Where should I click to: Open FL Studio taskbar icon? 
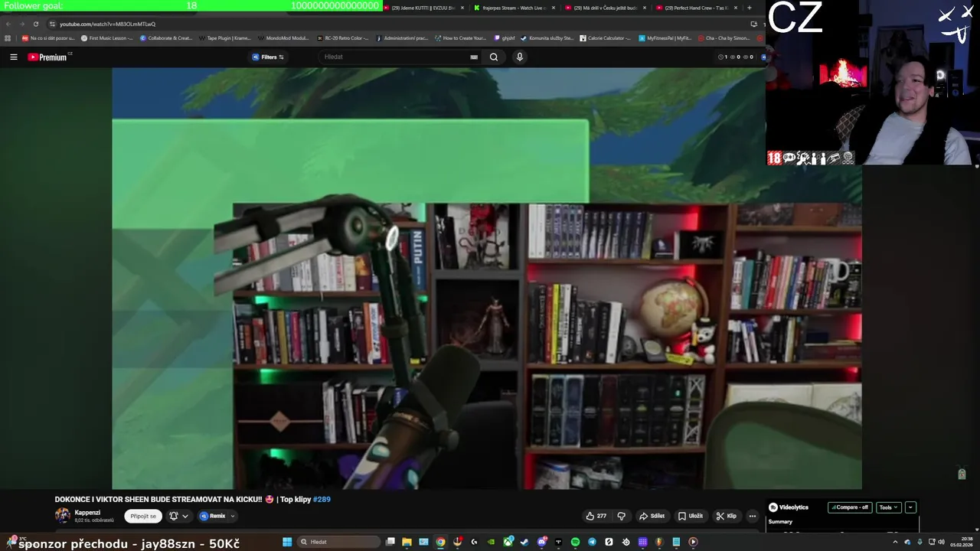click(x=659, y=542)
